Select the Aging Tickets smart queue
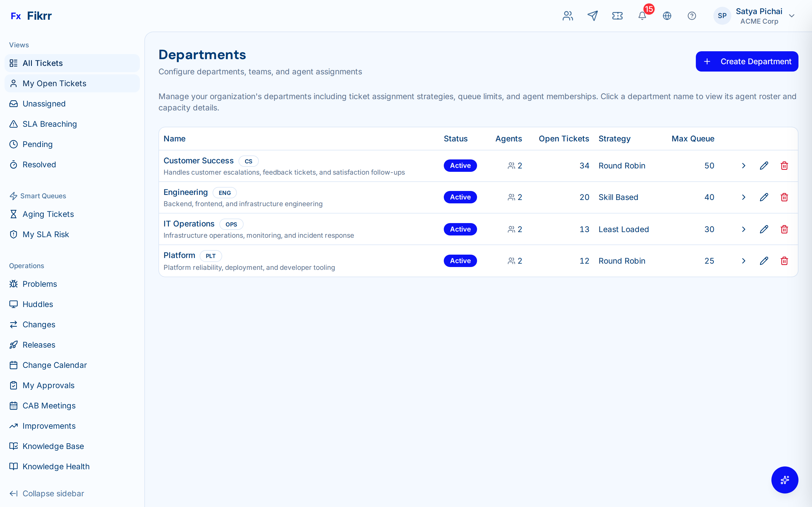812x507 pixels. 48,214
